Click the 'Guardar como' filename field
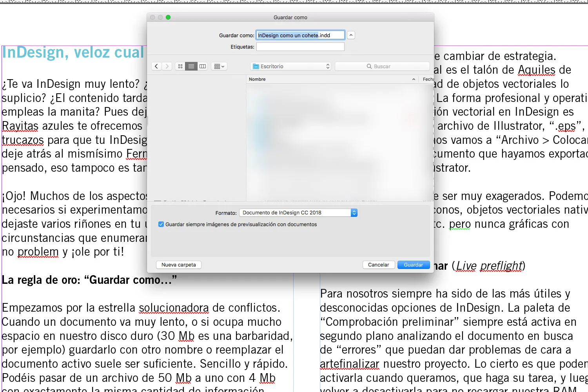This screenshot has height=392, width=588. point(300,35)
